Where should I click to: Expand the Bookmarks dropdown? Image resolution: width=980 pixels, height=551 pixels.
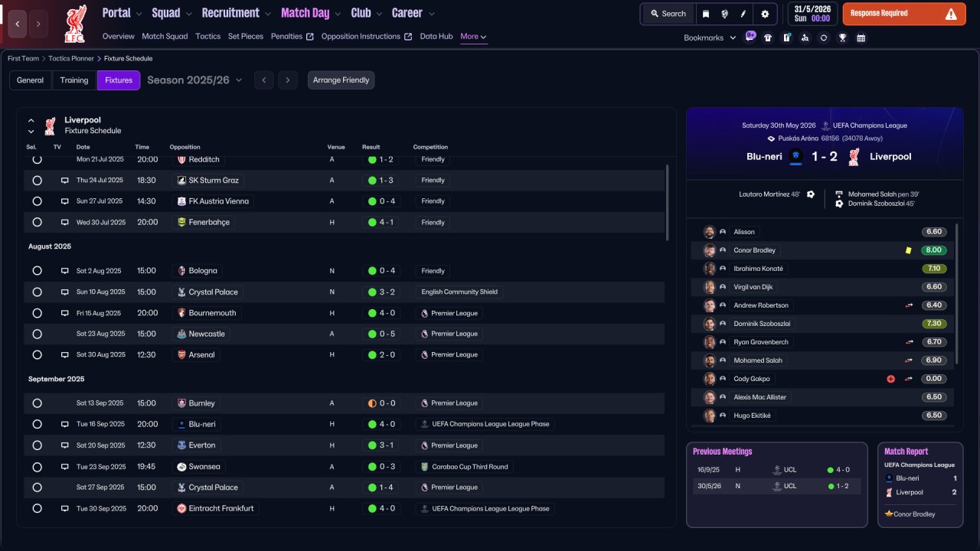710,37
